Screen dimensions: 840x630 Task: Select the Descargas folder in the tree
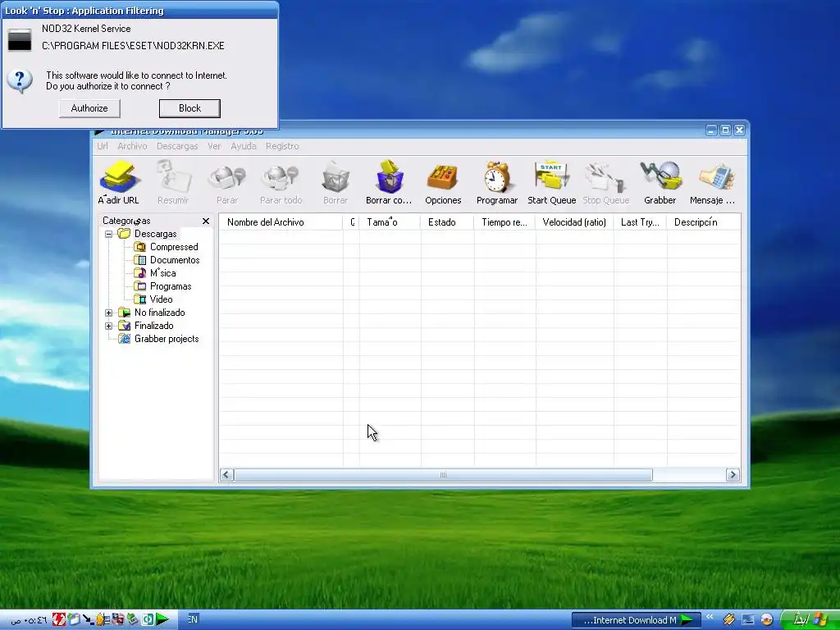[155, 234]
